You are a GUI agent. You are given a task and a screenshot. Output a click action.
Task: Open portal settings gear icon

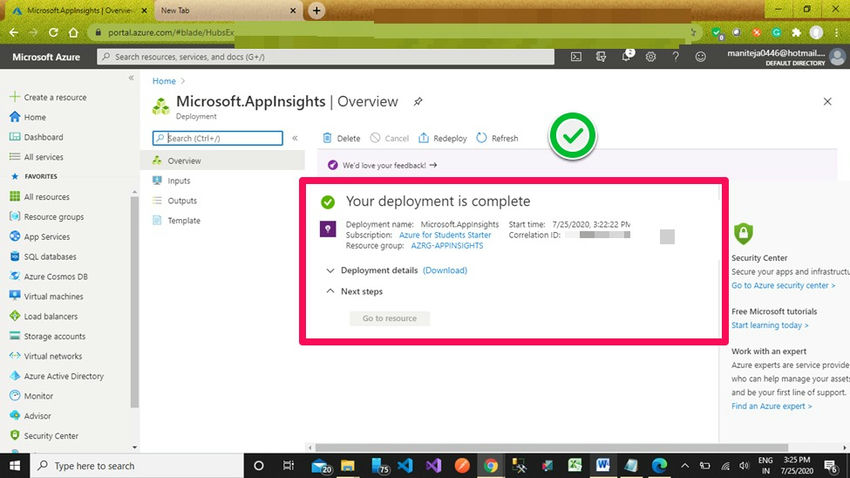650,57
